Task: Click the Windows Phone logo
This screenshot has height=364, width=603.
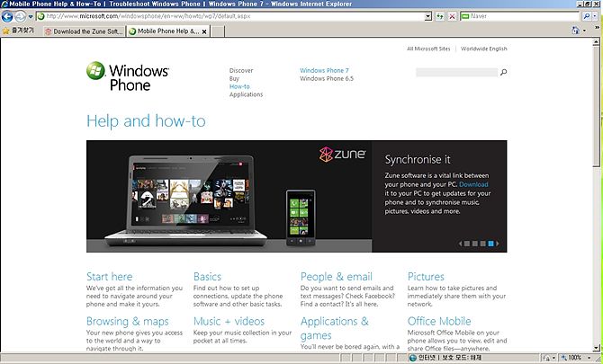Action: pos(127,76)
